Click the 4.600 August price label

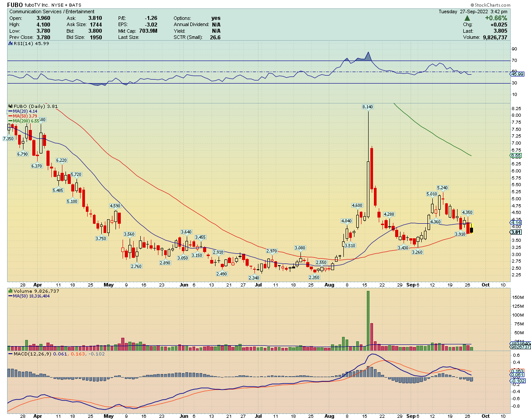point(357,206)
